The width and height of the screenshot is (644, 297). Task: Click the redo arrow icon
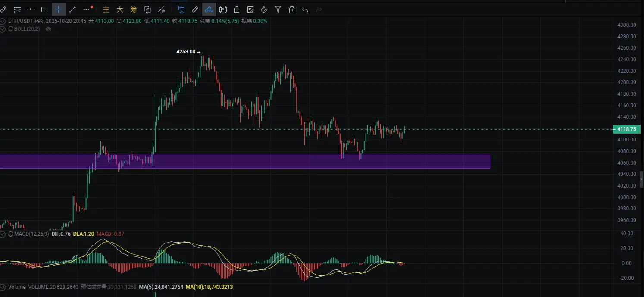click(x=319, y=9)
